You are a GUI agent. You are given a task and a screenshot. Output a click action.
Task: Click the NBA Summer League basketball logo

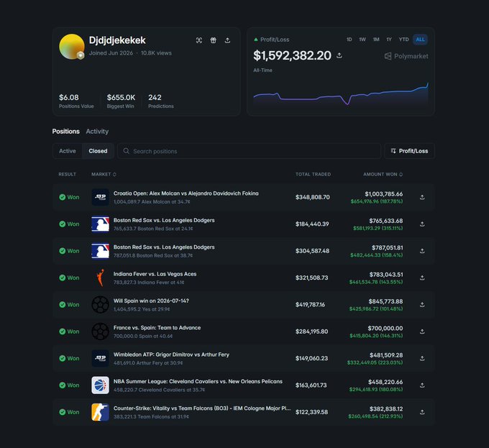[100, 385]
